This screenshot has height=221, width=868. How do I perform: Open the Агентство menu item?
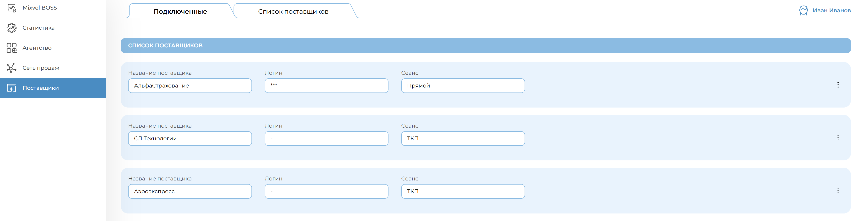coord(37,48)
